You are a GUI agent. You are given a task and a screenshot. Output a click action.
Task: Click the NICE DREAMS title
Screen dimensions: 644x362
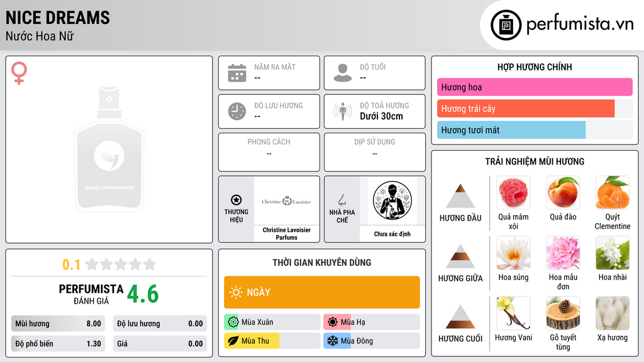point(57,18)
